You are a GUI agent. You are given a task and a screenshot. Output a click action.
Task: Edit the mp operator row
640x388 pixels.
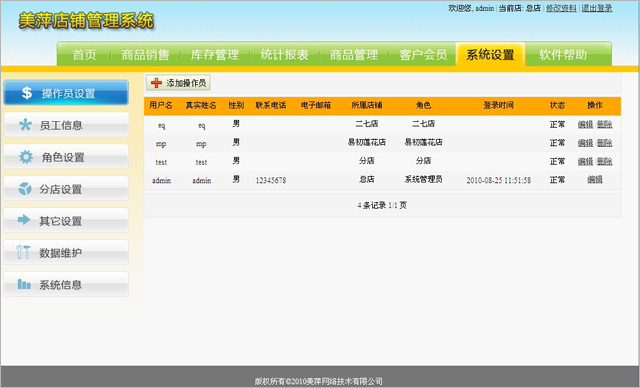pyautogui.click(x=585, y=143)
